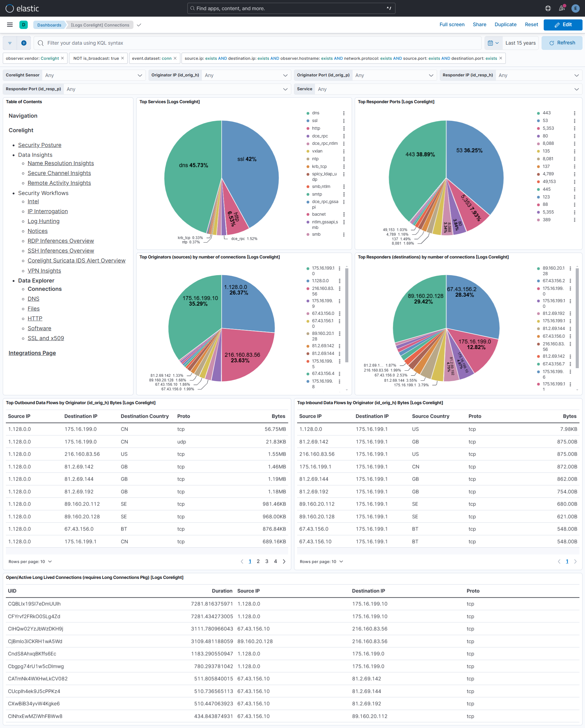Open the calendar icon for the time picker
Screen dimensions: 585x728
pos(490,43)
